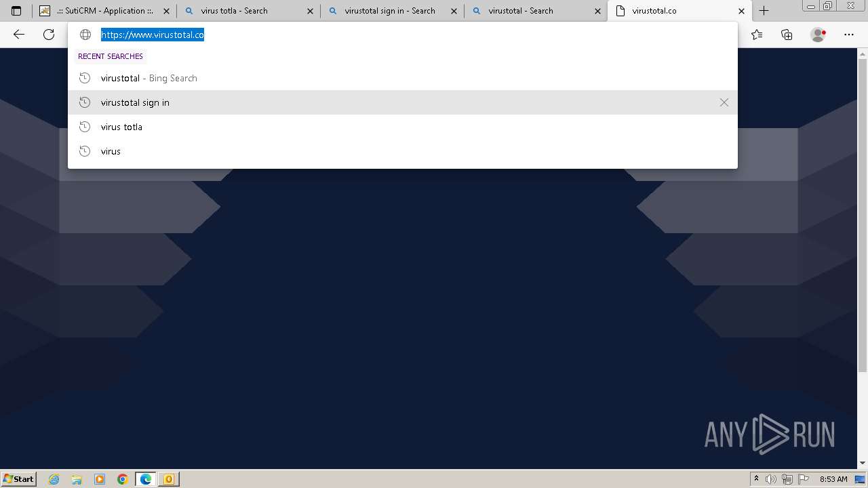Launch Google Chrome from taskbar
Viewport: 868px width, 488px height.
[122, 479]
